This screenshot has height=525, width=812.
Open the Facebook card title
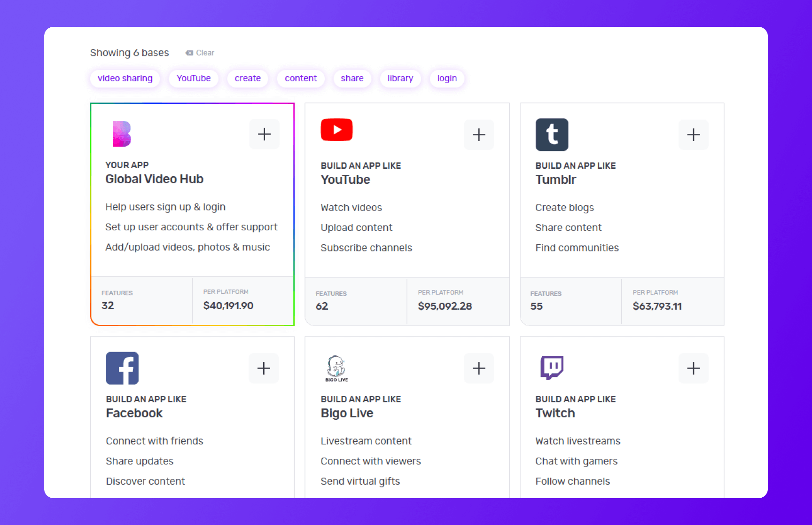click(134, 413)
